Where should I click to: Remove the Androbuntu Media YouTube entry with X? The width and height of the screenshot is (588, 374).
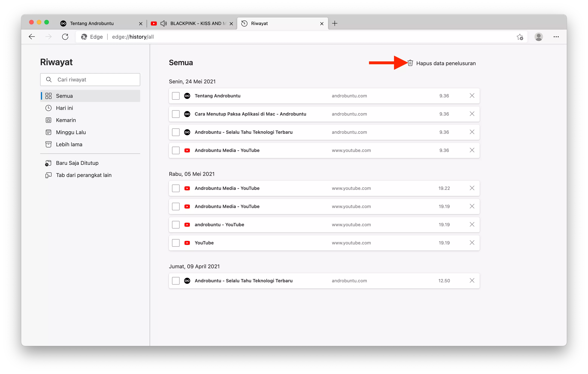472,150
